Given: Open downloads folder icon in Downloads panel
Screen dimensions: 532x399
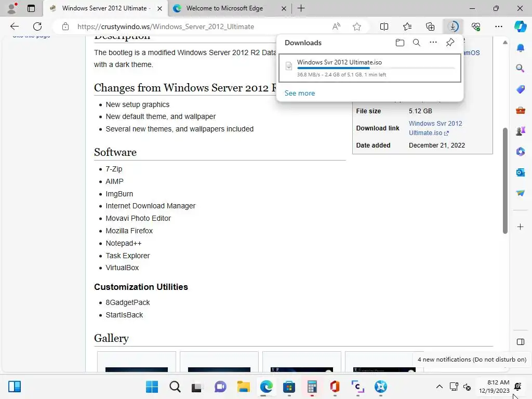Looking at the screenshot, I should [x=400, y=43].
